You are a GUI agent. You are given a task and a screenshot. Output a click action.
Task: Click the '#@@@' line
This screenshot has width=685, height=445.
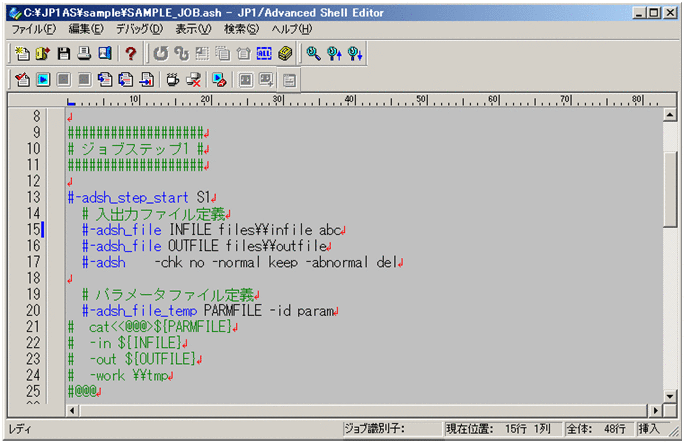[84, 391]
